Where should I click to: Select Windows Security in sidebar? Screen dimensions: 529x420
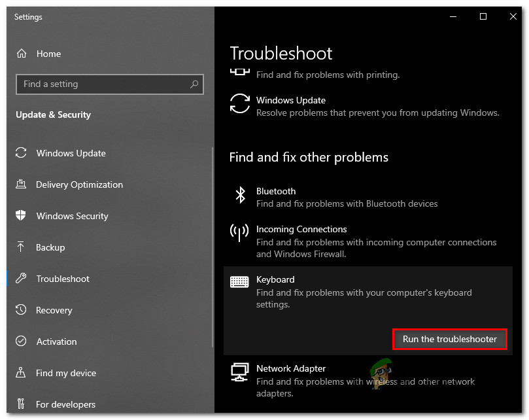[x=72, y=216]
